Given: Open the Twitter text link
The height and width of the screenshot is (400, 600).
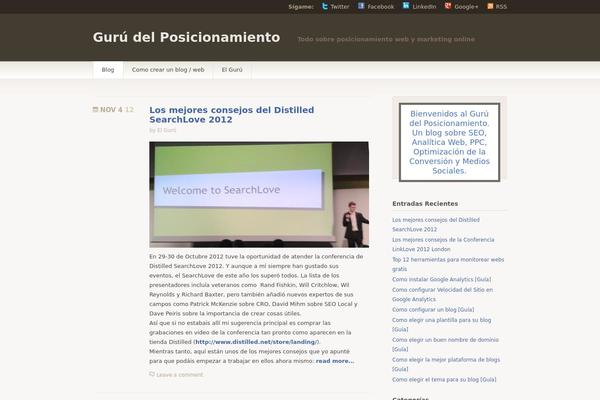Looking at the screenshot, I should (340, 7).
